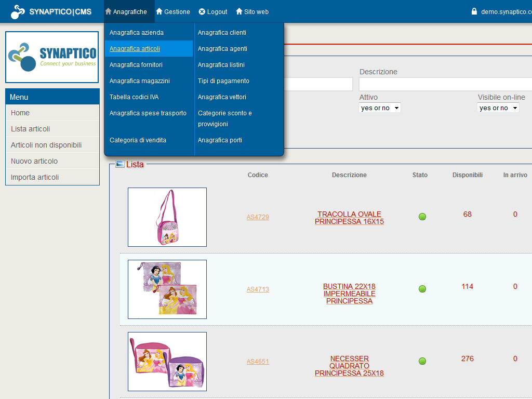Screen dimensions: 532x399
Task: Click the X icon beside Logout
Action: [202, 12]
